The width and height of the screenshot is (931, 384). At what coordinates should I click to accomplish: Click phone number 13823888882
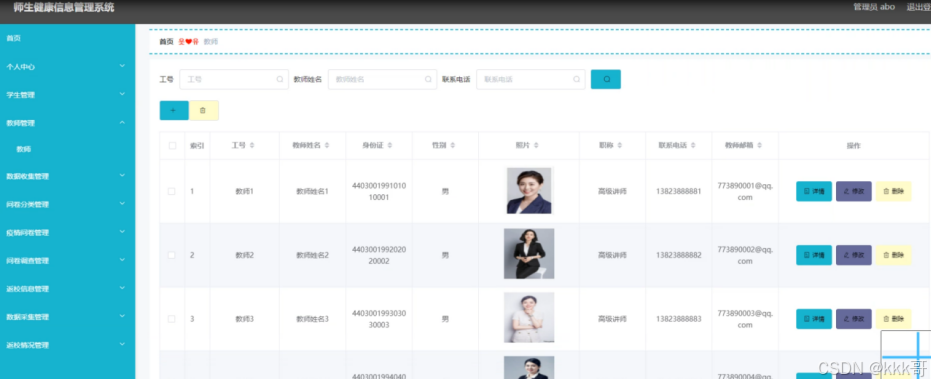pyautogui.click(x=679, y=255)
